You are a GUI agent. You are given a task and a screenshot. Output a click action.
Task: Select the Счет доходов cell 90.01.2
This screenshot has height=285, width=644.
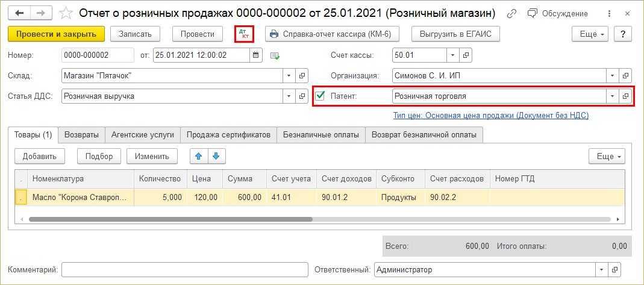346,197
